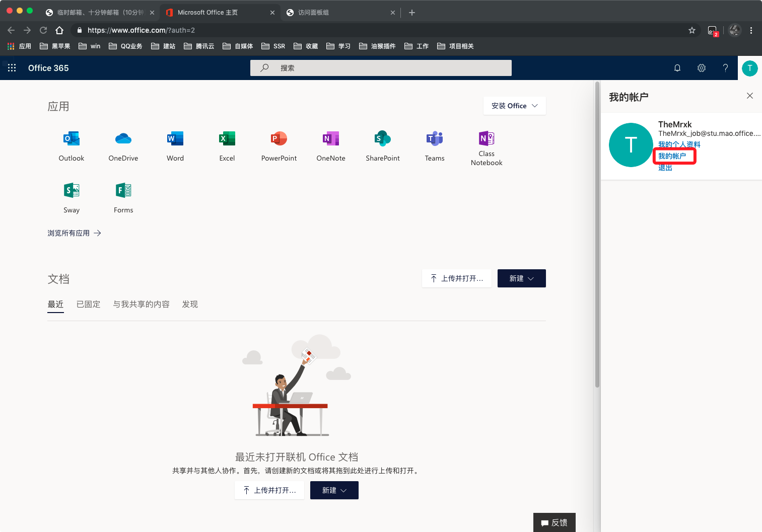Open the Chrome three-dot menu
762x532 pixels.
tap(751, 30)
